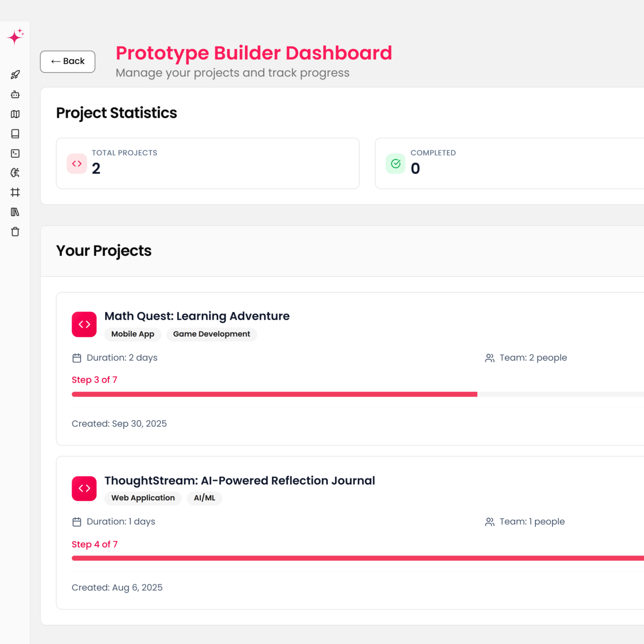Click the trash can sidebar icon
The width and height of the screenshot is (644, 644).
click(x=15, y=232)
